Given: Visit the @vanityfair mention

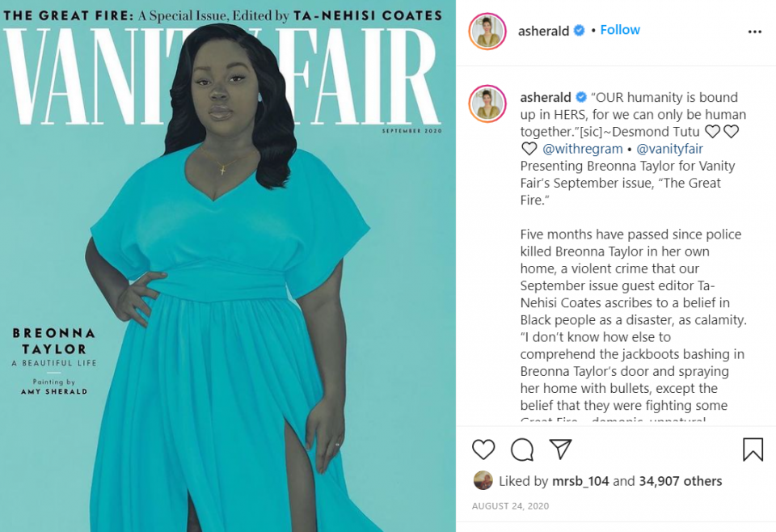Looking at the screenshot, I should [669, 149].
